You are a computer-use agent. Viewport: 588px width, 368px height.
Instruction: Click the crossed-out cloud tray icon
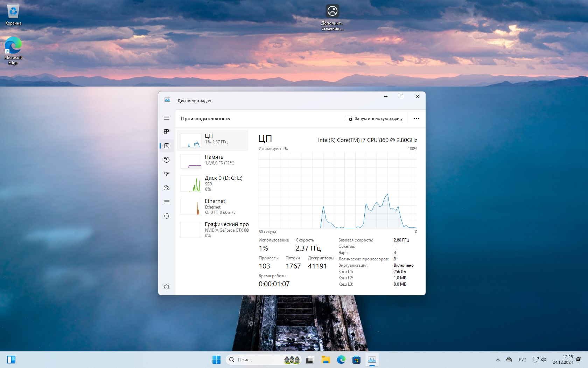point(509,360)
